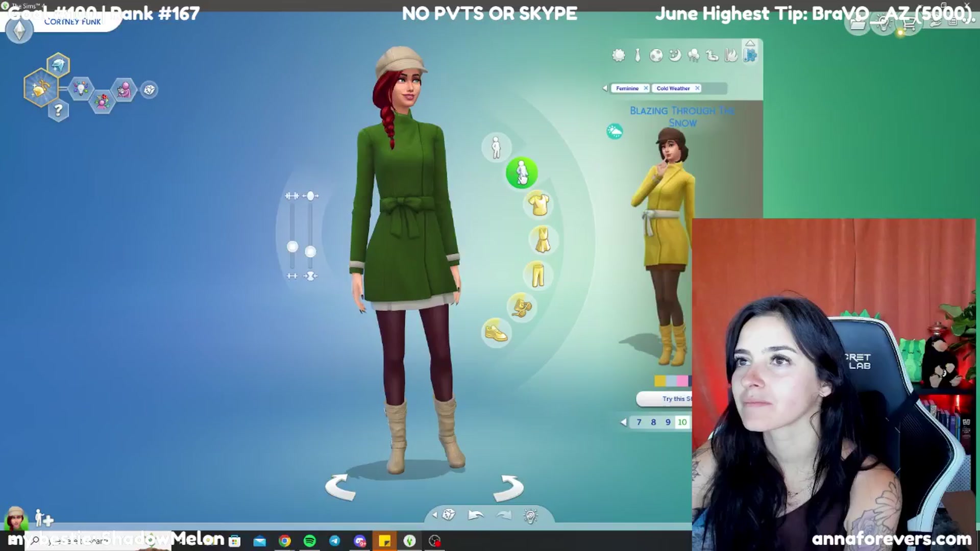980x551 pixels.
Task: Open Spotify from taskbar
Action: pyautogui.click(x=309, y=541)
